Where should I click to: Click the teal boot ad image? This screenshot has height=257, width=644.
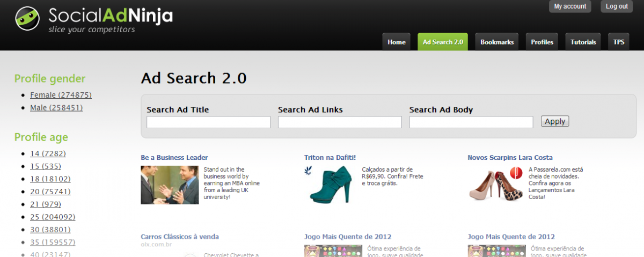tap(330, 185)
